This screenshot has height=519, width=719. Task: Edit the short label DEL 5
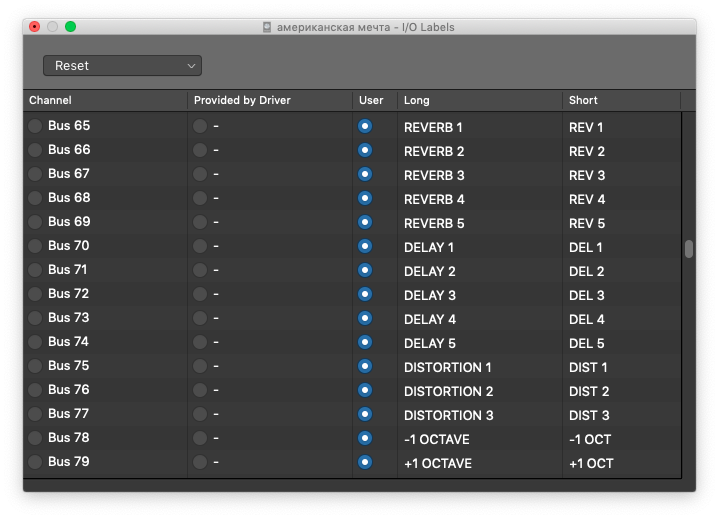587,343
